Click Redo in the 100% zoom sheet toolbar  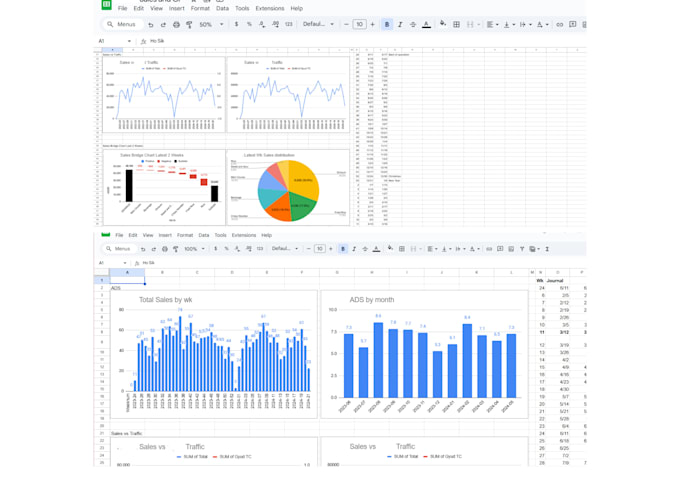click(x=154, y=249)
